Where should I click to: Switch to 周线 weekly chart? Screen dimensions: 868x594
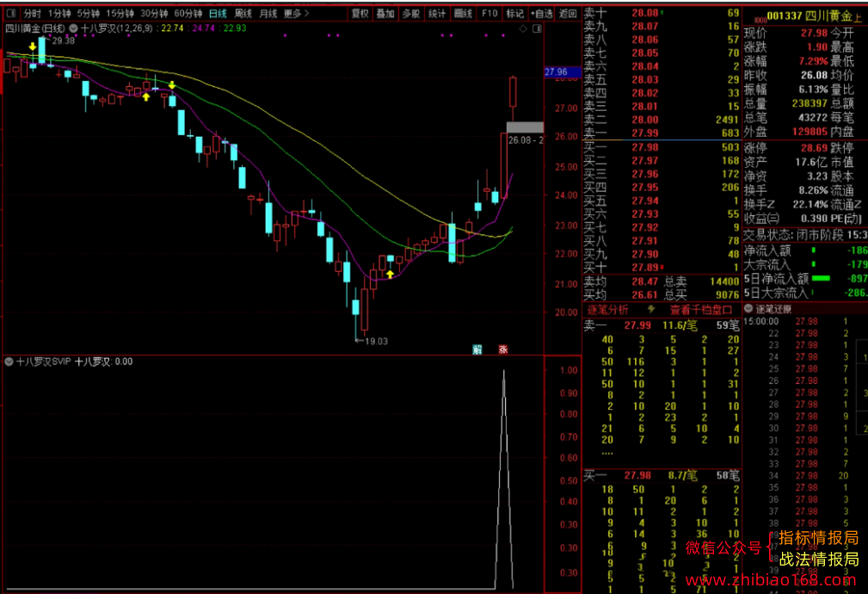(x=243, y=13)
